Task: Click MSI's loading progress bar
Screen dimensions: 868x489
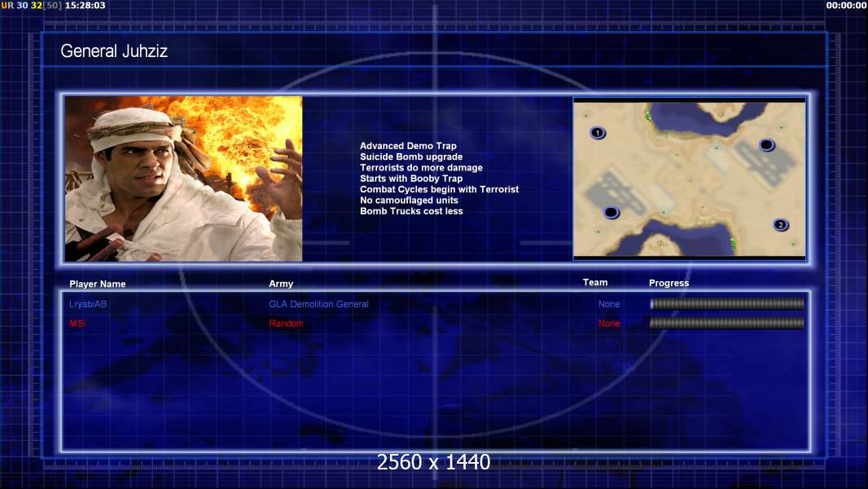Action: click(x=727, y=323)
